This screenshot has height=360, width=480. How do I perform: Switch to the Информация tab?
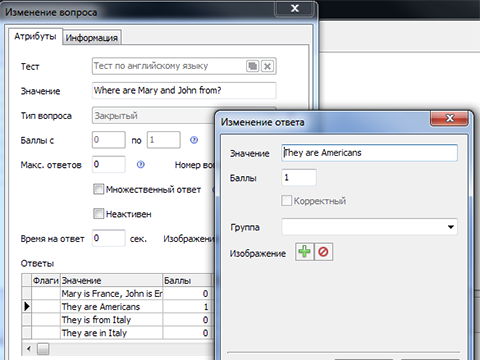point(92,38)
